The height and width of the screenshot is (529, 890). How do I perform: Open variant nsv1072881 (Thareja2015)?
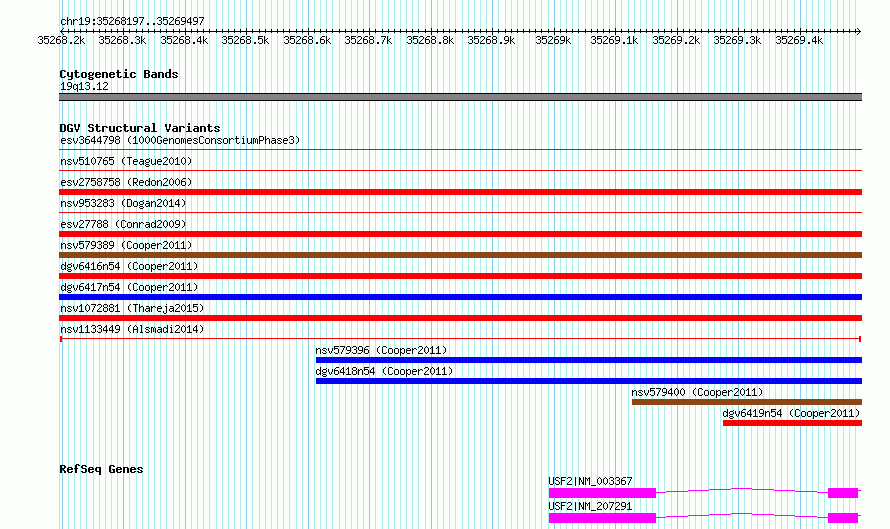point(132,308)
